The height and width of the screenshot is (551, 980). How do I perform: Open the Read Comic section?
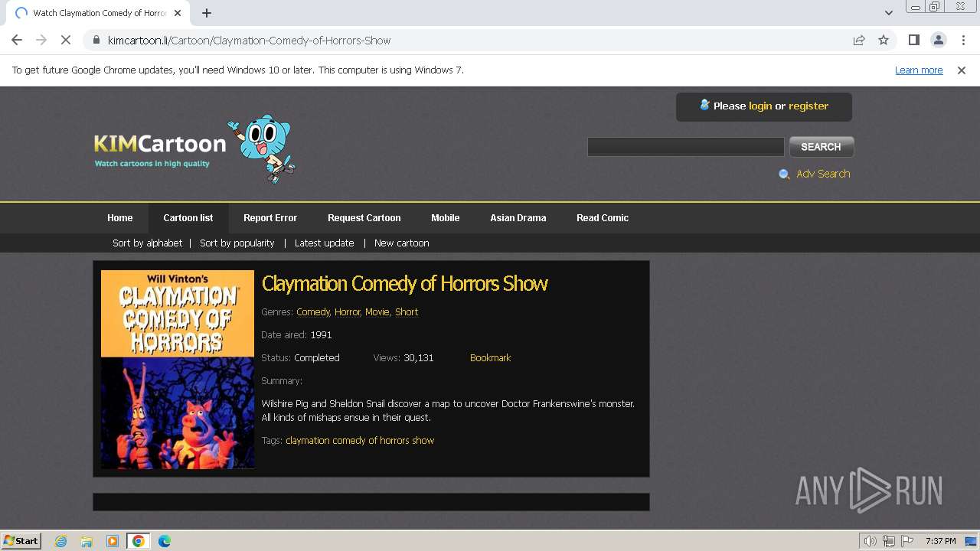(603, 218)
